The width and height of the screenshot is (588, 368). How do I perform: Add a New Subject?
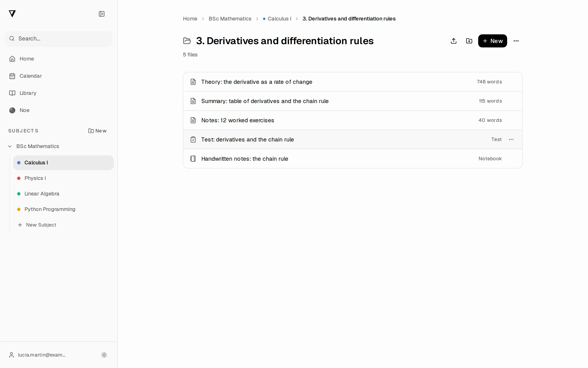coord(37,225)
